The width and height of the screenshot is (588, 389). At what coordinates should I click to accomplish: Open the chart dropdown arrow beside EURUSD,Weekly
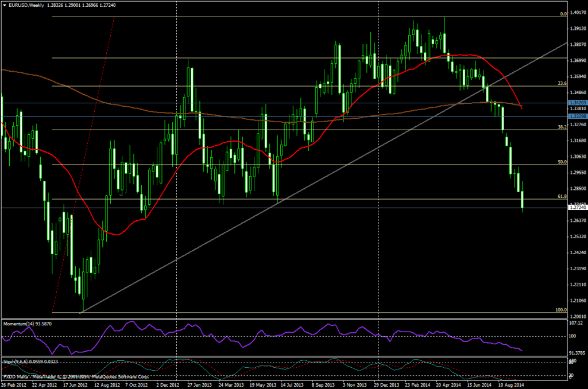pyautogui.click(x=5, y=5)
